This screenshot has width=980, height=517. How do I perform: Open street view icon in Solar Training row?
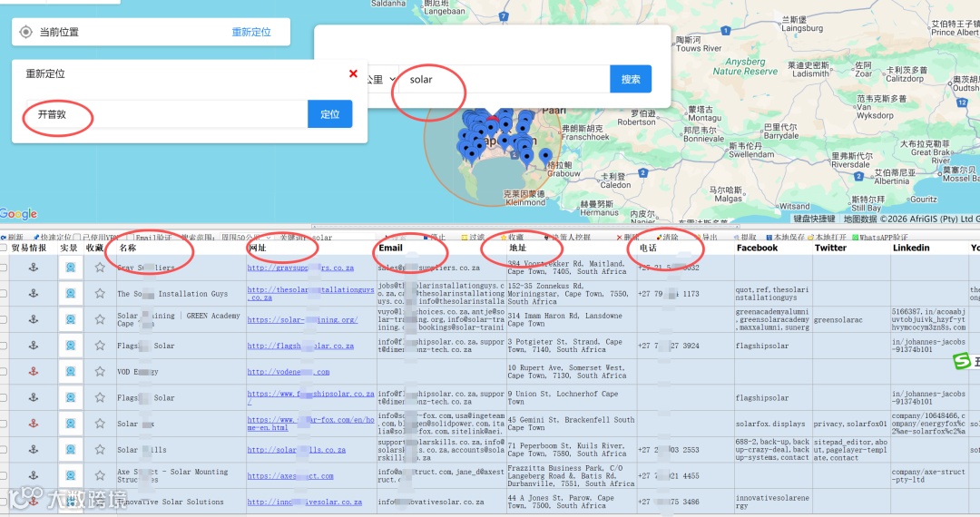[71, 319]
